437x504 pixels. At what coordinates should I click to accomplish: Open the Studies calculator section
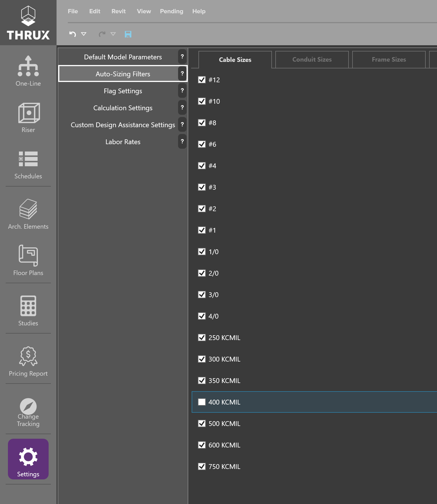click(x=28, y=311)
